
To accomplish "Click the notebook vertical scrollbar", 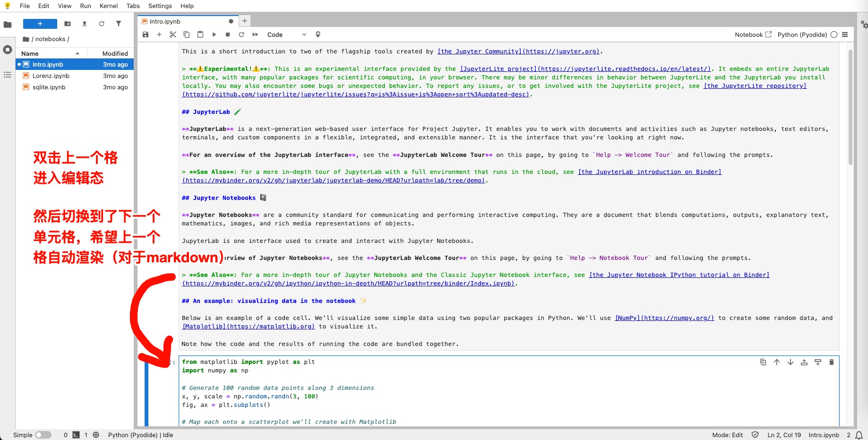I will [x=851, y=107].
